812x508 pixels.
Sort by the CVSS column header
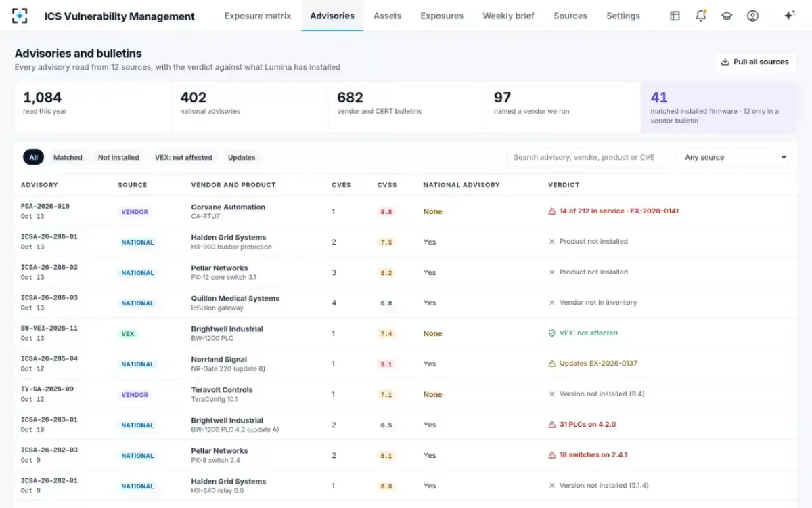[387, 185]
